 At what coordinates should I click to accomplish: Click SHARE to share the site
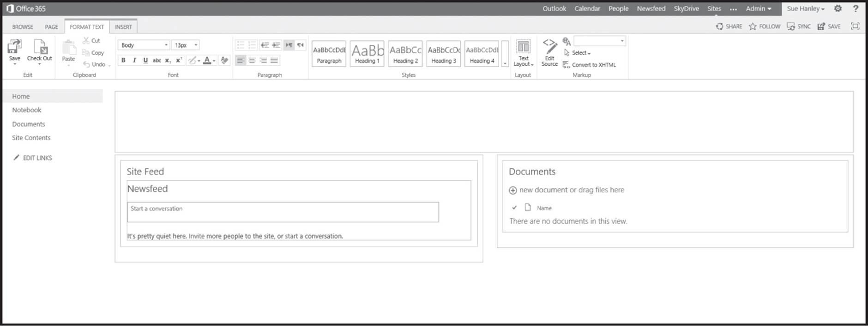pyautogui.click(x=729, y=26)
